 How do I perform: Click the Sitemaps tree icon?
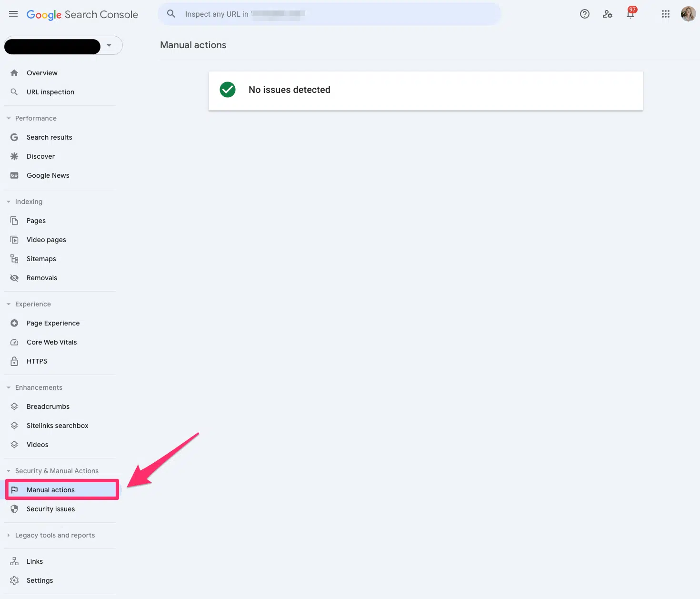click(14, 259)
